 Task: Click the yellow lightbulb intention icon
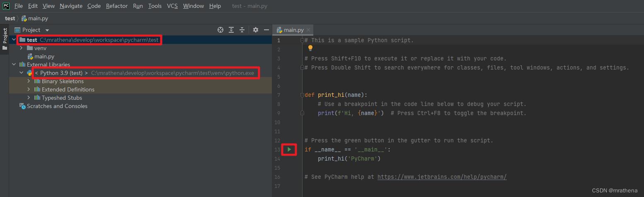point(310,48)
